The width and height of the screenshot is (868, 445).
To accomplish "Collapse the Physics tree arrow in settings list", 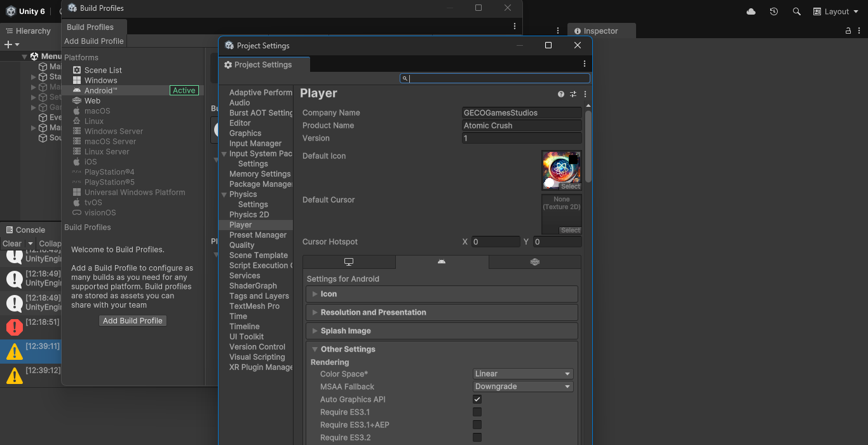I will (224, 195).
